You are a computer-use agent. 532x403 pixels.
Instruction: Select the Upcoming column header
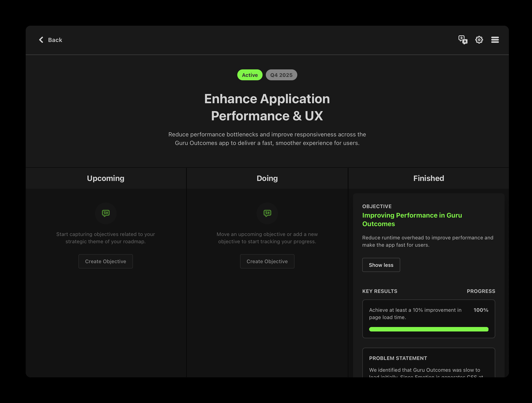point(106,178)
